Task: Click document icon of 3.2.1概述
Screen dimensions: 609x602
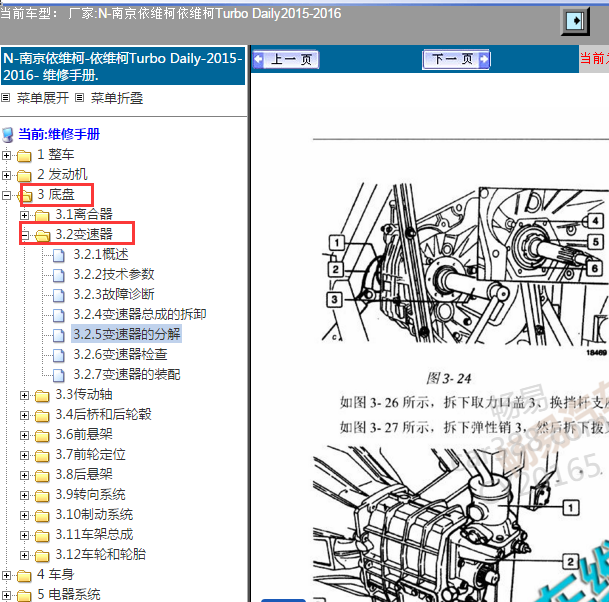Action: (59, 256)
